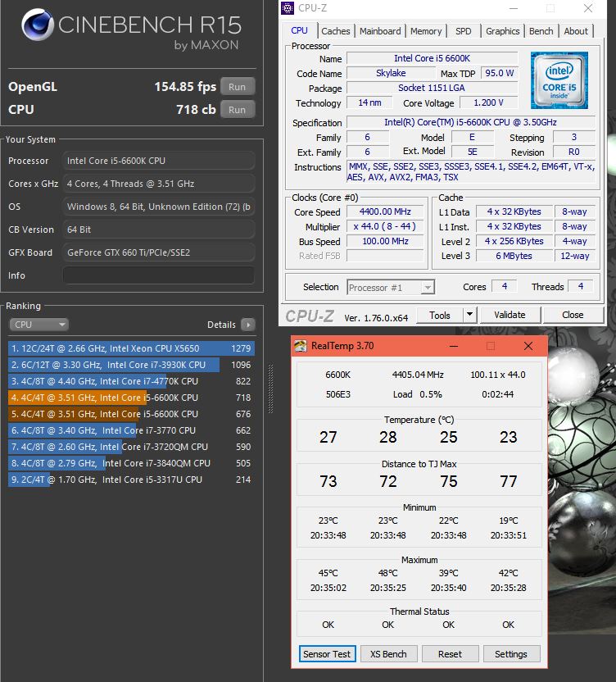Expand the Tools dropdown arrow in CPU-Z

[469, 315]
